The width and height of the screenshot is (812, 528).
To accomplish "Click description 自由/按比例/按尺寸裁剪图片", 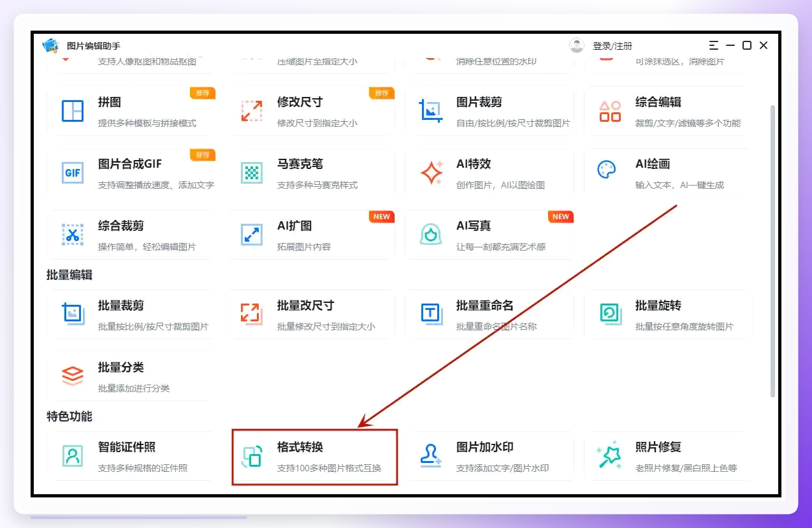I will pyautogui.click(x=513, y=123).
